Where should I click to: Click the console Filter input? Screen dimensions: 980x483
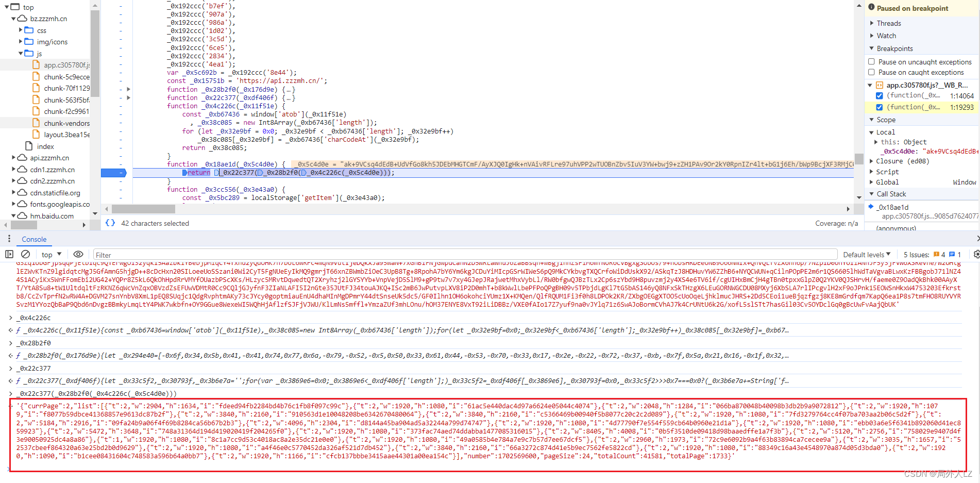pyautogui.click(x=465, y=255)
